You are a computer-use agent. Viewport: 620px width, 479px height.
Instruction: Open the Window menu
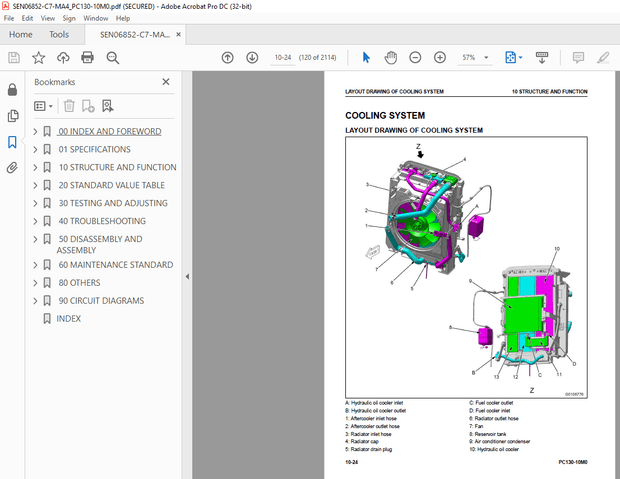pyautogui.click(x=95, y=18)
